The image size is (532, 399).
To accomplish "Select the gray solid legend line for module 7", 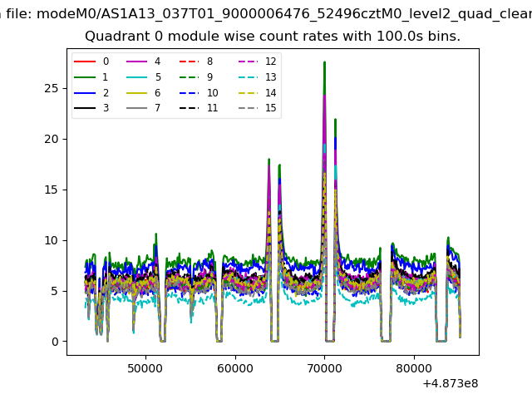I will pyautogui.click(x=137, y=109).
